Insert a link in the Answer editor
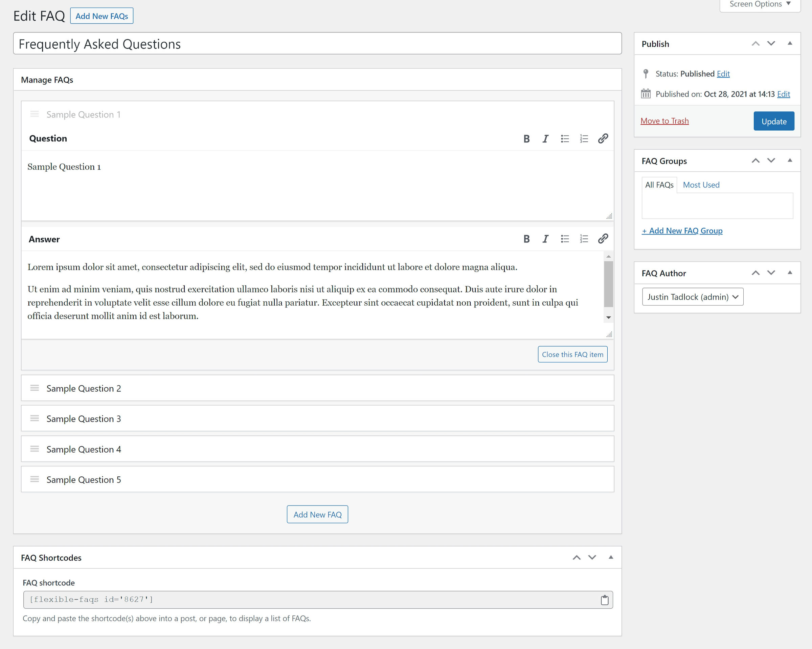 tap(603, 239)
